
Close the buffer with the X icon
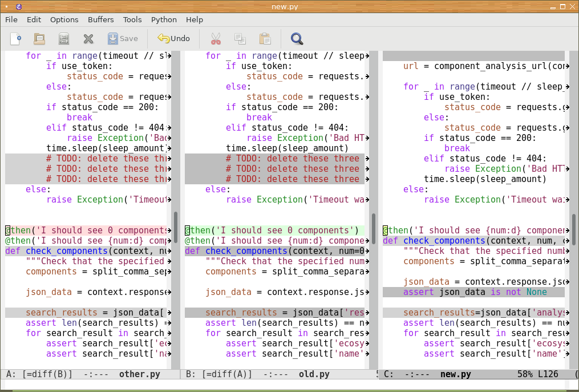click(88, 39)
